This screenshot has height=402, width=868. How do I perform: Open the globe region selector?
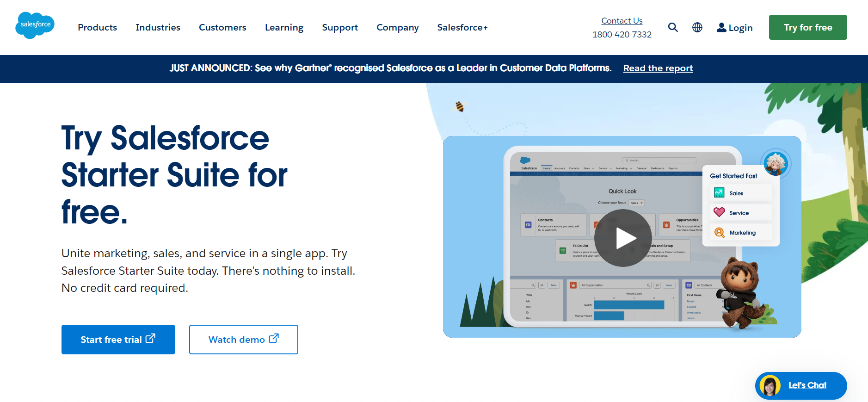[697, 27]
